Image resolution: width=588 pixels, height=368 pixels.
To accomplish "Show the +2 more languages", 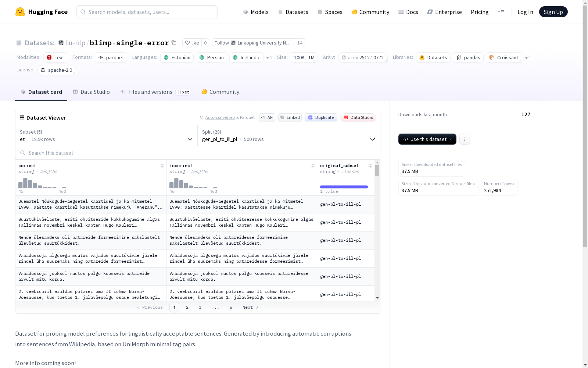I will pos(269,58).
